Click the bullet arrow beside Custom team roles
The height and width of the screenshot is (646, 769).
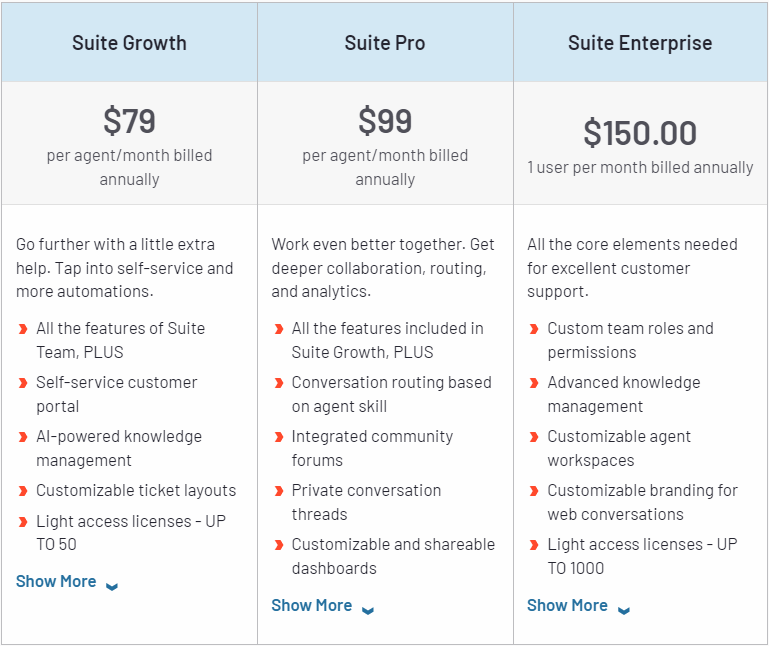(x=534, y=329)
